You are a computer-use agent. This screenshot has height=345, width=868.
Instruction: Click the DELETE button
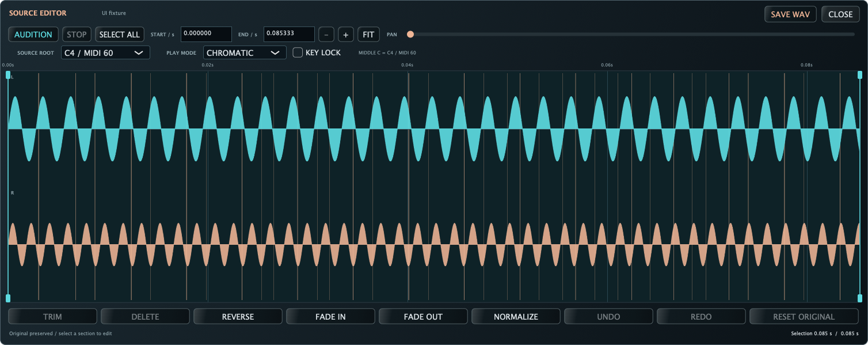[x=145, y=316]
